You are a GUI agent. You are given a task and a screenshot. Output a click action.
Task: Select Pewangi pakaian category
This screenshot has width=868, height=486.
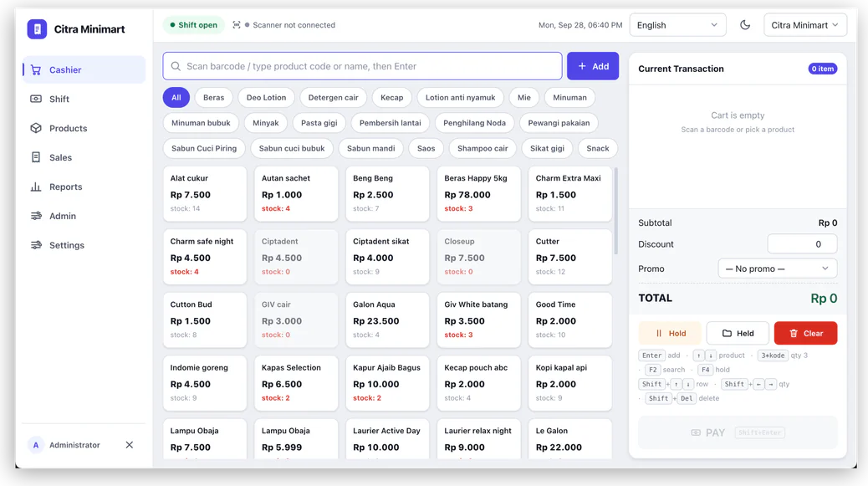coord(559,123)
